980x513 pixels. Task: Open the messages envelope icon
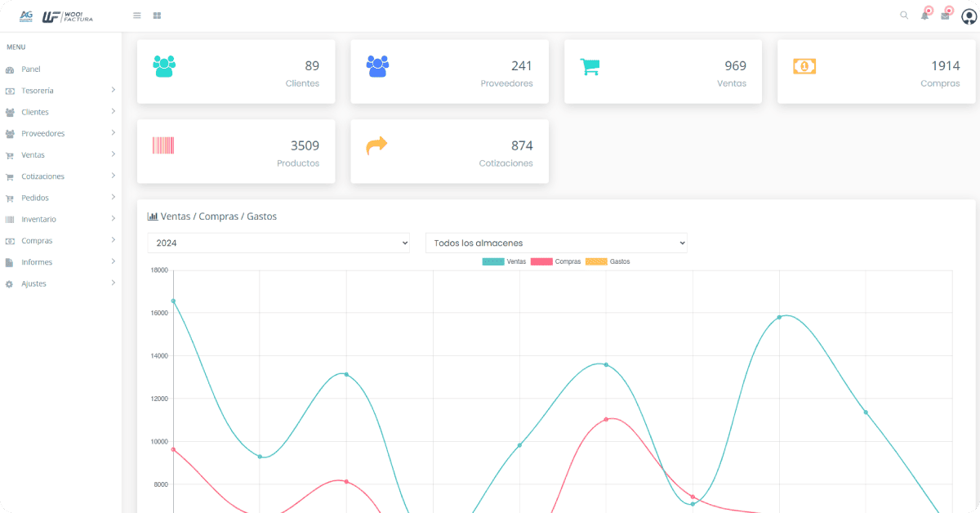coord(947,15)
